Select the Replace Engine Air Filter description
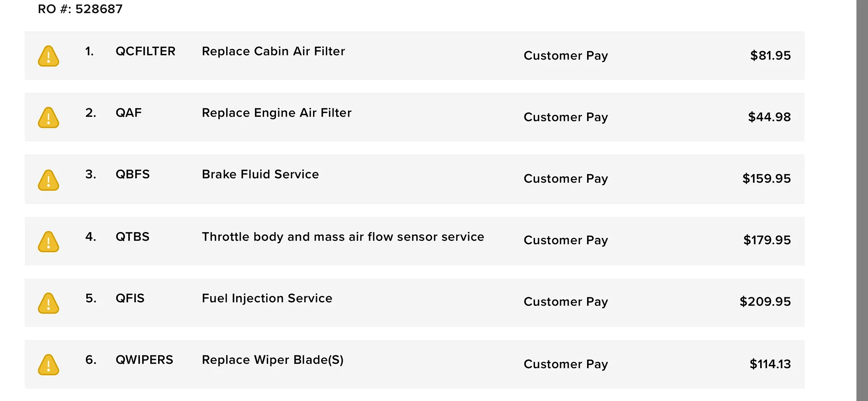Image resolution: width=868 pixels, height=401 pixels. (x=276, y=113)
